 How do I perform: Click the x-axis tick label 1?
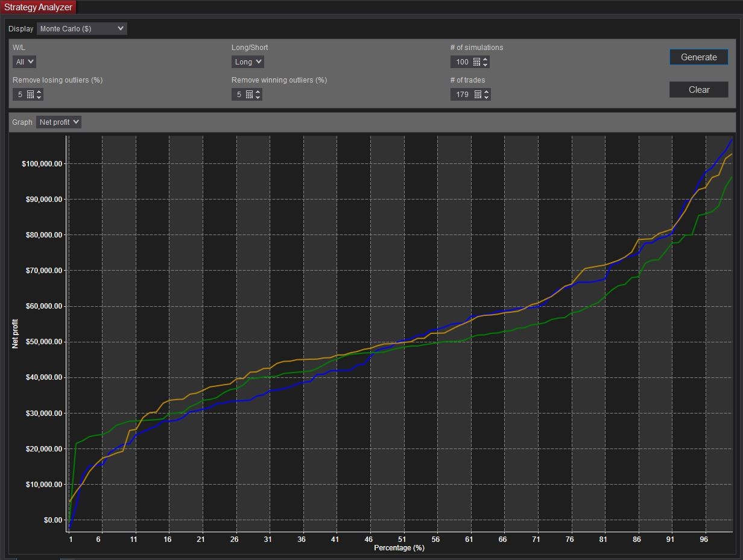(71, 540)
